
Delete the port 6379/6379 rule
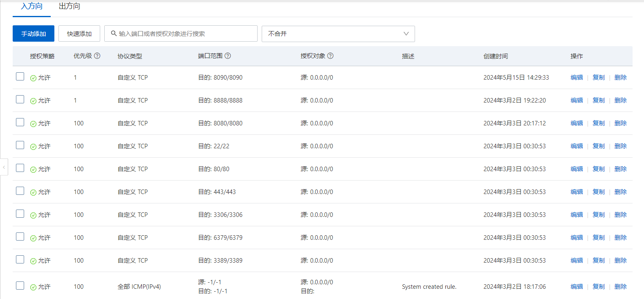620,238
